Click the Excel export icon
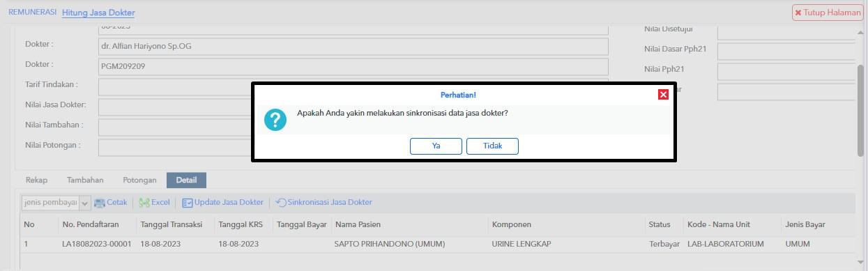This screenshot has height=271, width=868. click(x=144, y=203)
